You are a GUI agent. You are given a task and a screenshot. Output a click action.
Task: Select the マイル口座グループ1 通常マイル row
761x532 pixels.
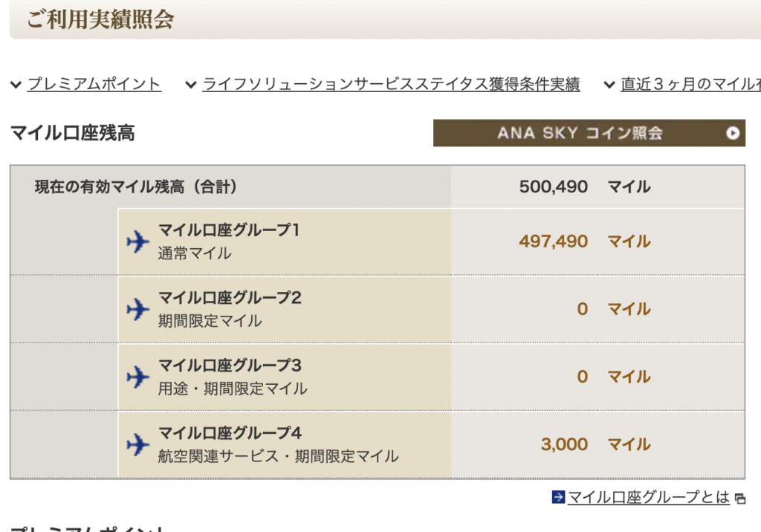[431, 241]
